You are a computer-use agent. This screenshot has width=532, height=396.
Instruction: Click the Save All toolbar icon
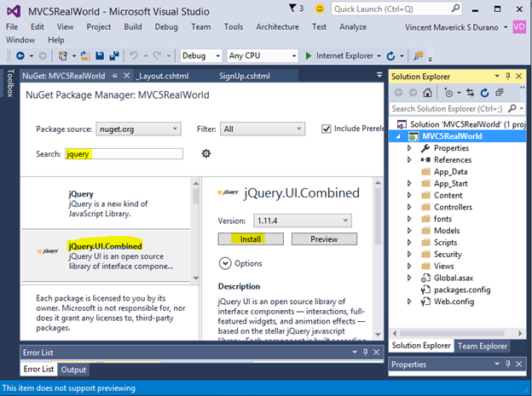(114, 55)
